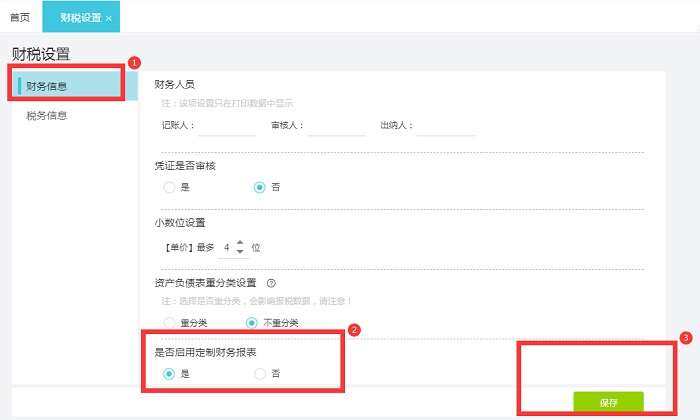The width and height of the screenshot is (700, 420).
Task: Click red number 1 marker near 财务信息
Action: coord(134,62)
